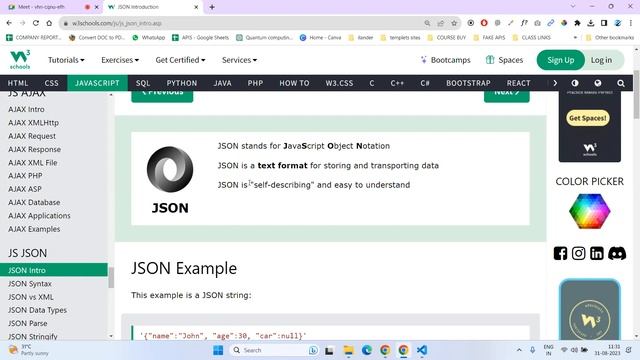Click the sidebar vertical scrollbar thumb
The image size is (640, 360).
[x=111, y=278]
